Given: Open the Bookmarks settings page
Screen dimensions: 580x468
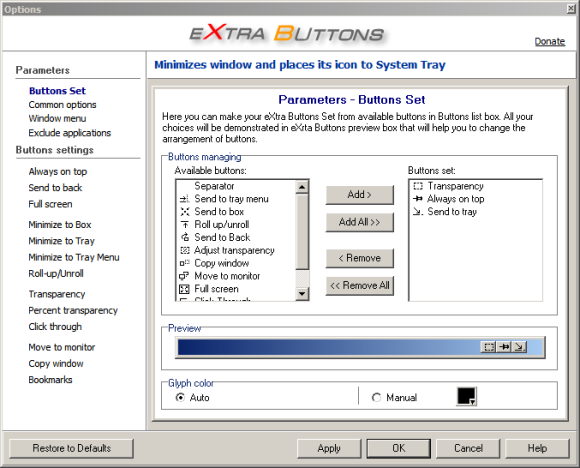Looking at the screenshot, I should 50,380.
